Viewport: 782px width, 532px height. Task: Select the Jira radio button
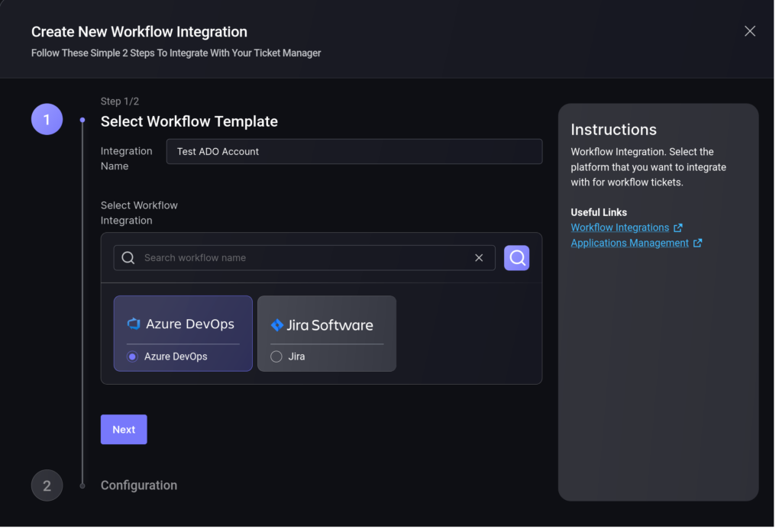coord(276,356)
